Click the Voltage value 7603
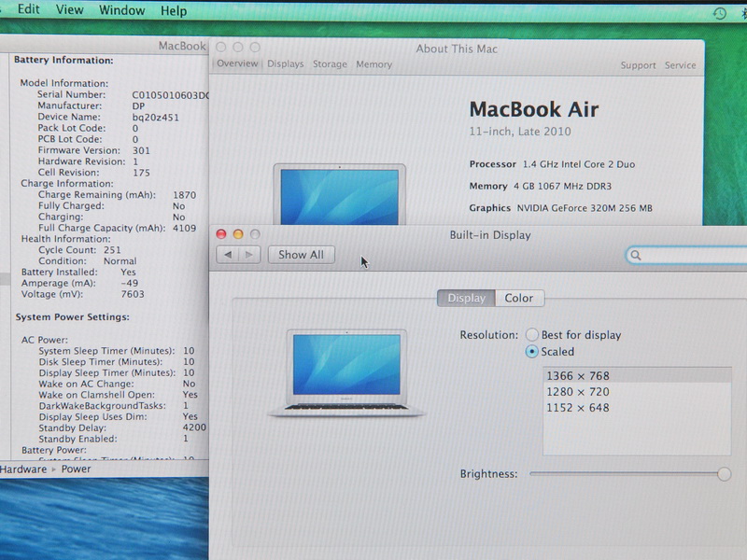Viewport: 747px width, 560px height. pos(133,294)
